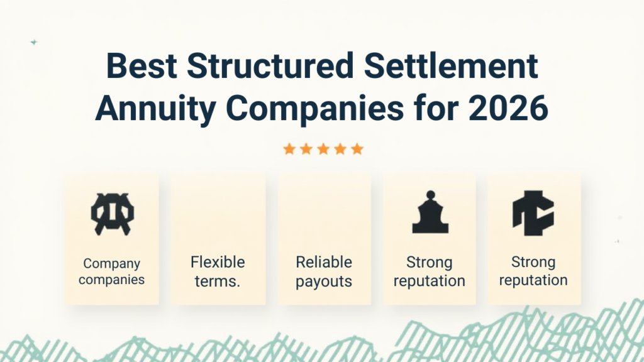Select the second orange star

[306, 149]
